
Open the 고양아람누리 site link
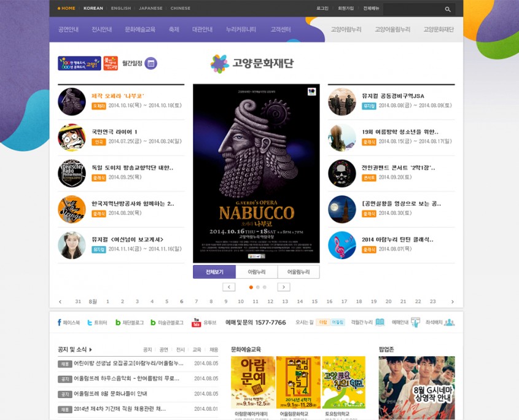[346, 29]
